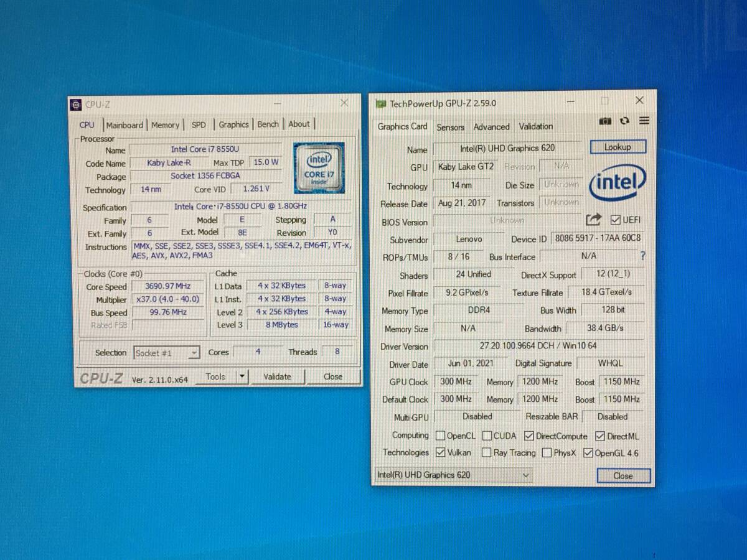Open the Validation tab in GPU-Z

pyautogui.click(x=535, y=126)
